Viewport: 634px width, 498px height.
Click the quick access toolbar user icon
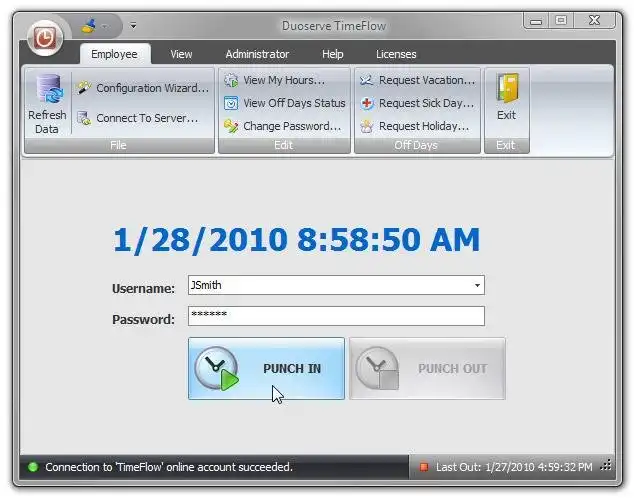click(89, 26)
